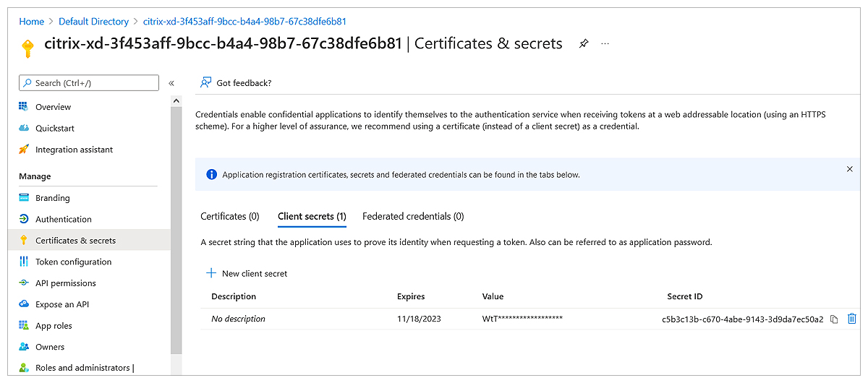Delete the client secret with trash icon
Screen dimensions: 868x383
tap(851, 319)
